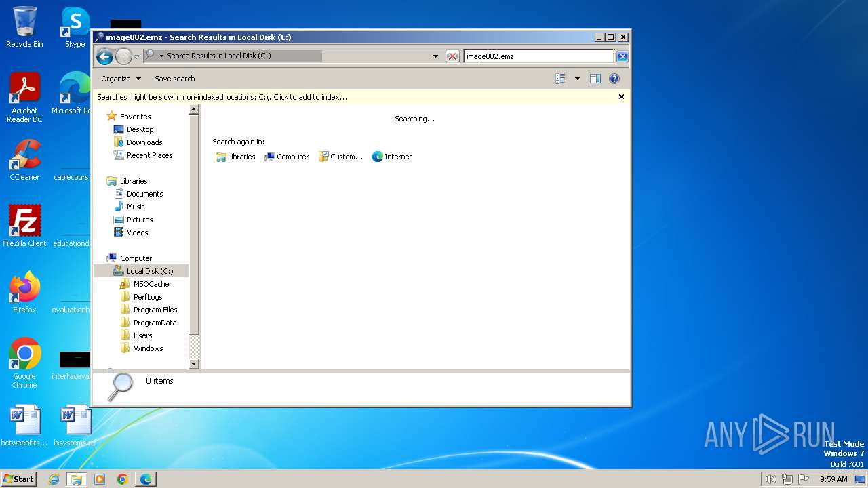Open Pictures library
The image size is (868, 488).
pos(140,220)
